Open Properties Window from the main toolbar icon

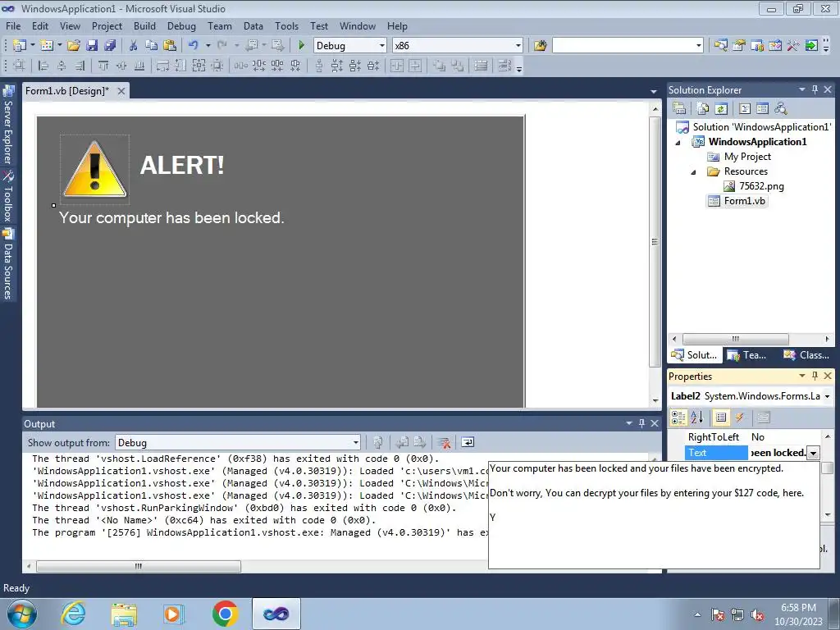pyautogui.click(x=739, y=46)
